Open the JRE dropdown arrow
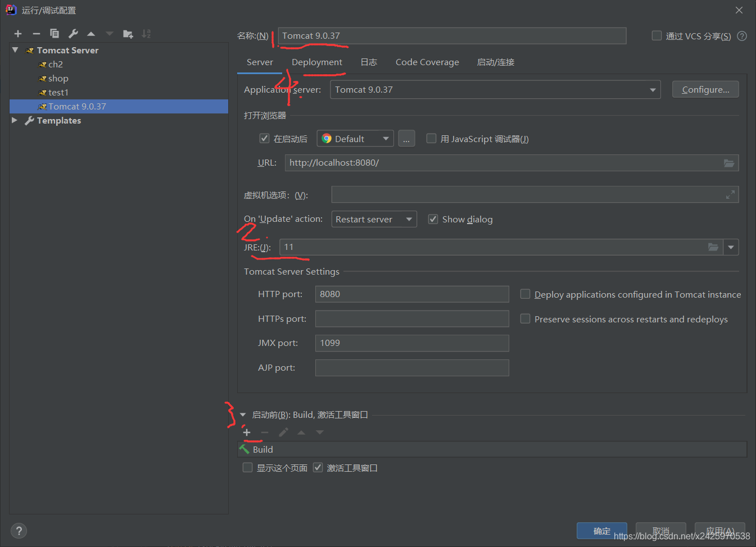The width and height of the screenshot is (756, 547). (731, 247)
